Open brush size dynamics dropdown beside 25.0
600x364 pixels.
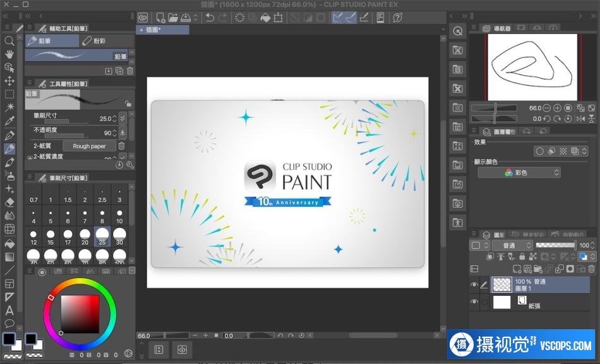pyautogui.click(x=123, y=118)
